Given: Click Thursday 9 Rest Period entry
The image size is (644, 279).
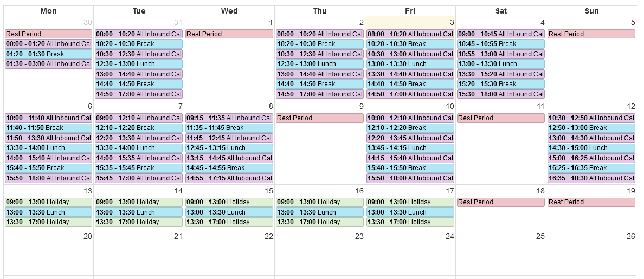Looking at the screenshot, I should click(320, 118).
